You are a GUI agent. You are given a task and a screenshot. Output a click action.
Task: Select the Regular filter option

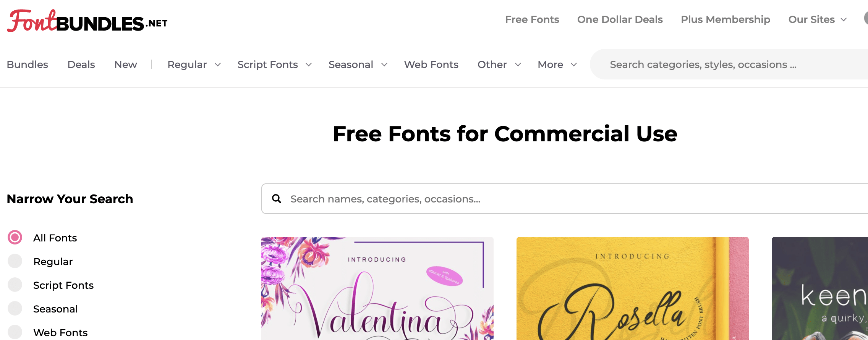pos(15,261)
